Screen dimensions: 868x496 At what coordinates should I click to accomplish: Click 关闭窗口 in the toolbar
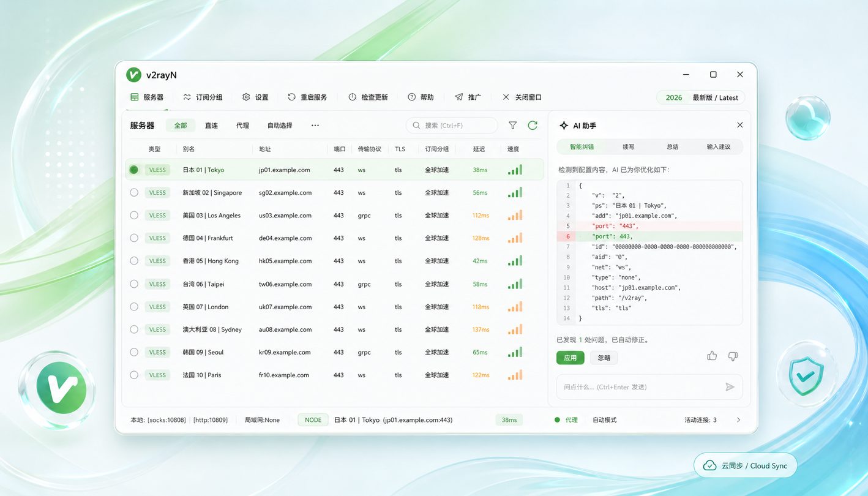(x=522, y=97)
